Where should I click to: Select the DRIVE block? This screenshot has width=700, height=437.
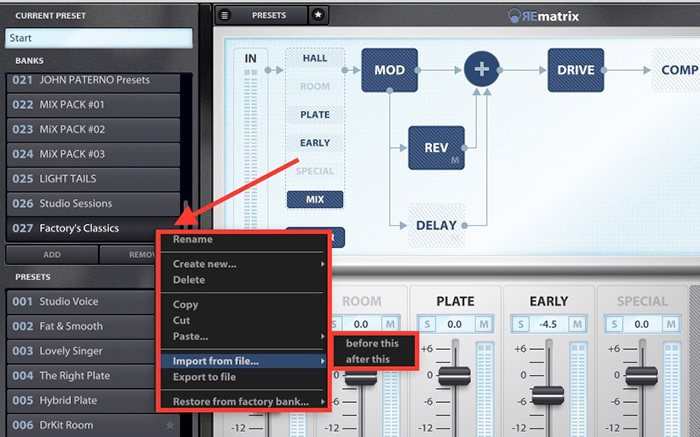coord(575,70)
